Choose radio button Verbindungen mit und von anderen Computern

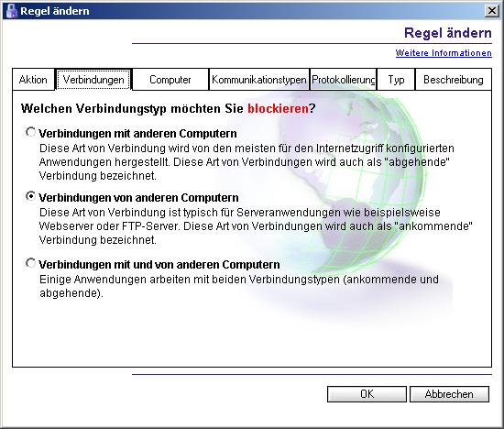tap(30, 263)
